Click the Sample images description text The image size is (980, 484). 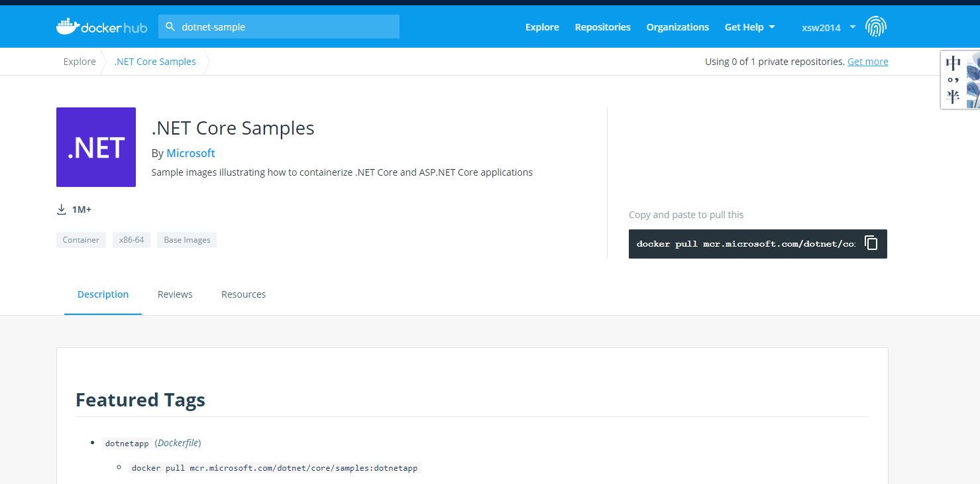342,172
